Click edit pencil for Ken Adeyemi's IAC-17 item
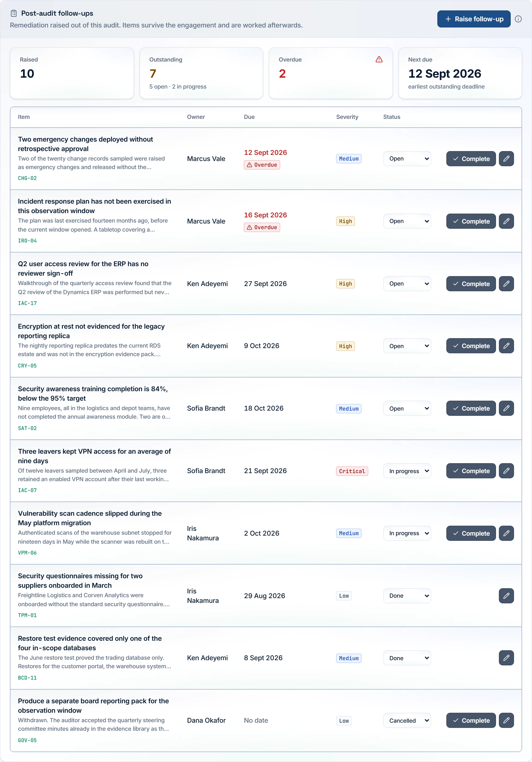Screen dimensions: 532x762 [506, 284]
